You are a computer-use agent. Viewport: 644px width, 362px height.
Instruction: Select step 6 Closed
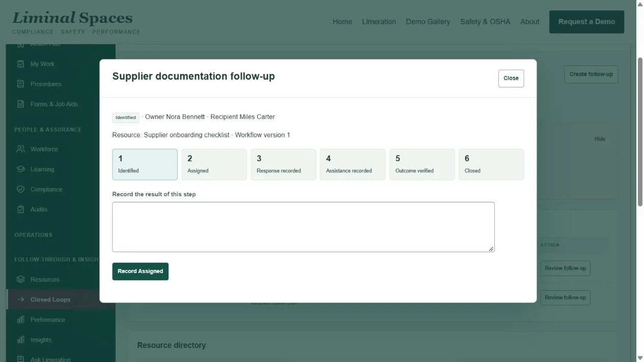[x=491, y=164]
